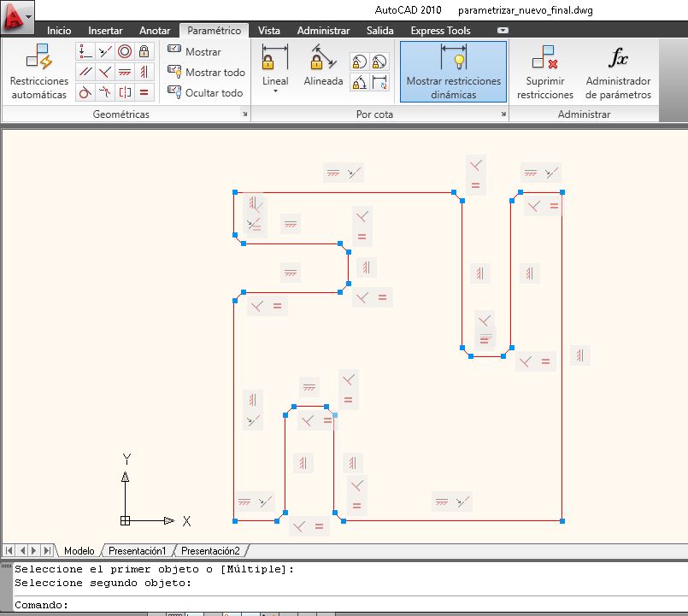Select the Equal constraint tool
Screen dimensions: 688x616
point(144,92)
